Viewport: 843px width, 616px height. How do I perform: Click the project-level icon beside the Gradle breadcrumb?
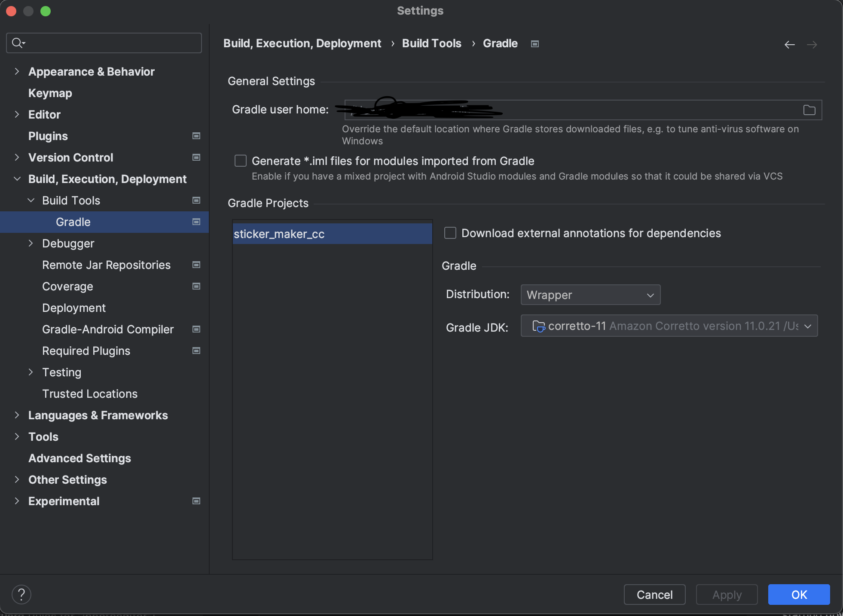[535, 44]
